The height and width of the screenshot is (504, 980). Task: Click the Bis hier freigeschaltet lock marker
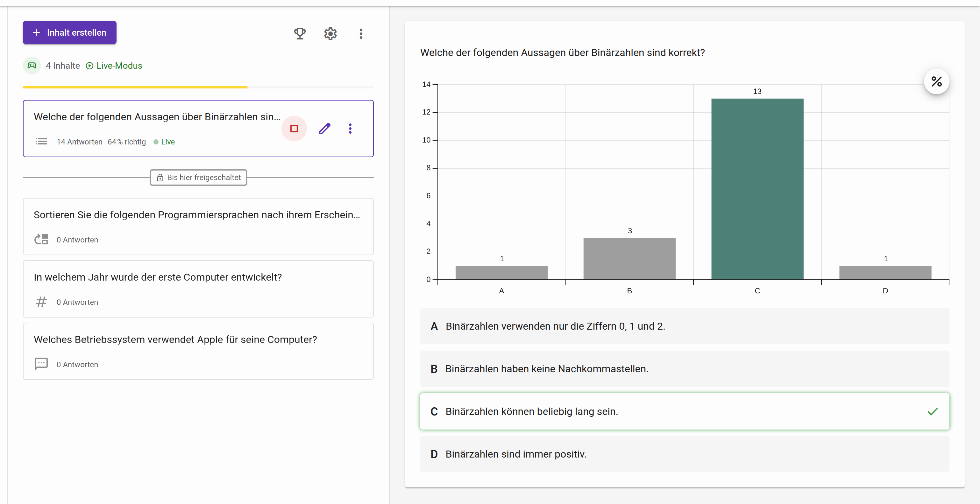point(198,178)
